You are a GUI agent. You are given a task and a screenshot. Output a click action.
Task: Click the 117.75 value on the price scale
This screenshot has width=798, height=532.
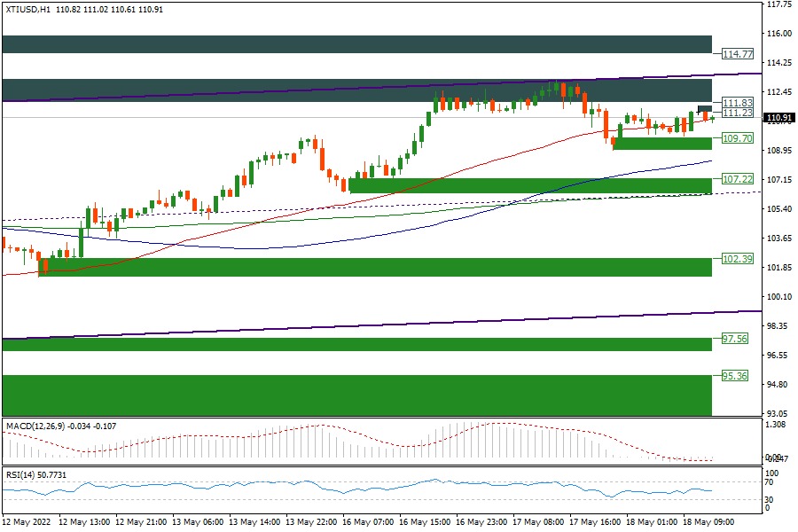point(778,4)
